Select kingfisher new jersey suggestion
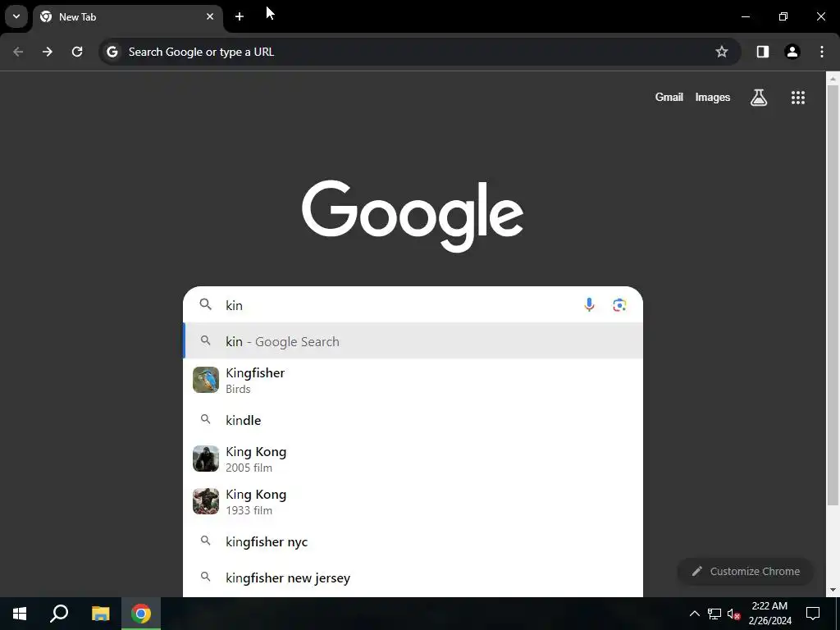Screen dimensions: 840x630 click(x=413, y=578)
